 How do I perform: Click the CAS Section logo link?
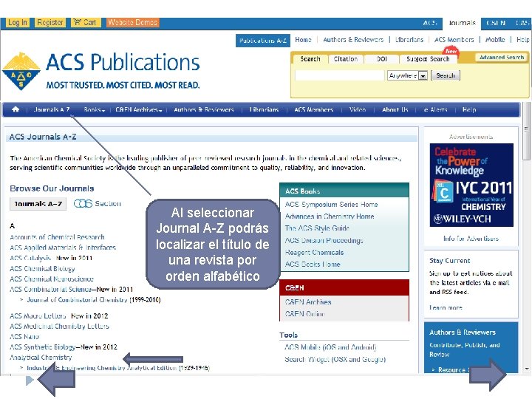(97, 204)
